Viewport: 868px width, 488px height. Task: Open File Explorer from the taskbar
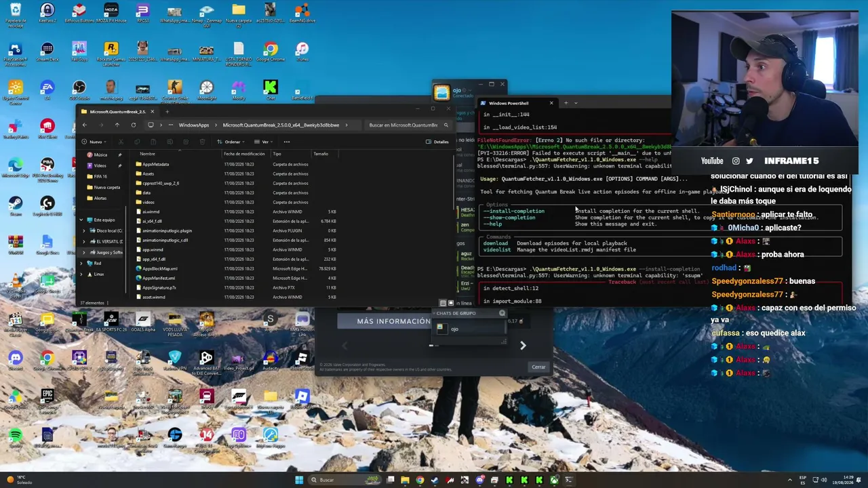pos(405,480)
